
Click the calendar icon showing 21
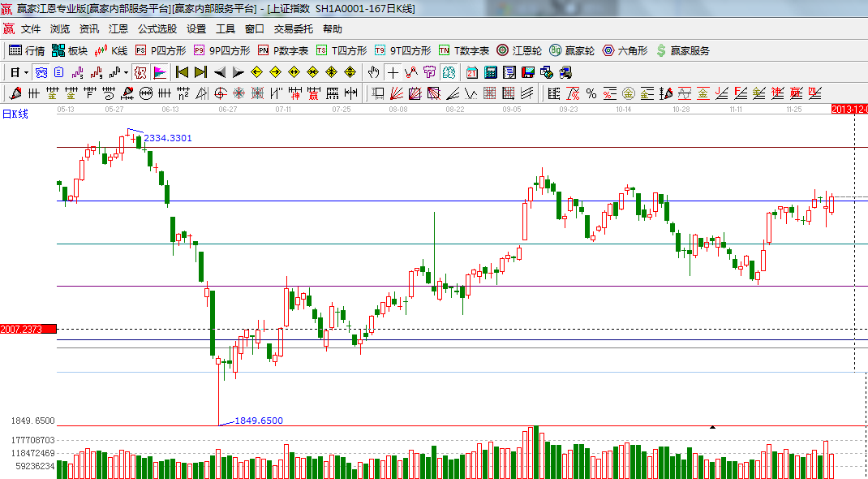471,72
